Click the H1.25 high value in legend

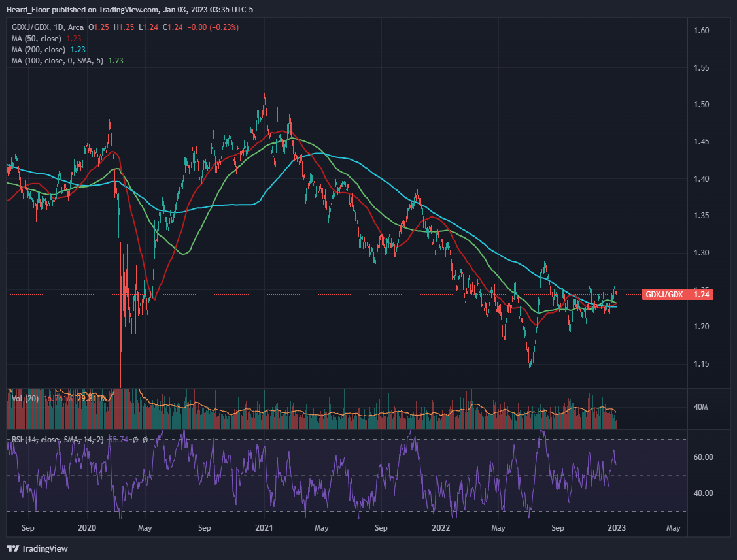point(124,27)
